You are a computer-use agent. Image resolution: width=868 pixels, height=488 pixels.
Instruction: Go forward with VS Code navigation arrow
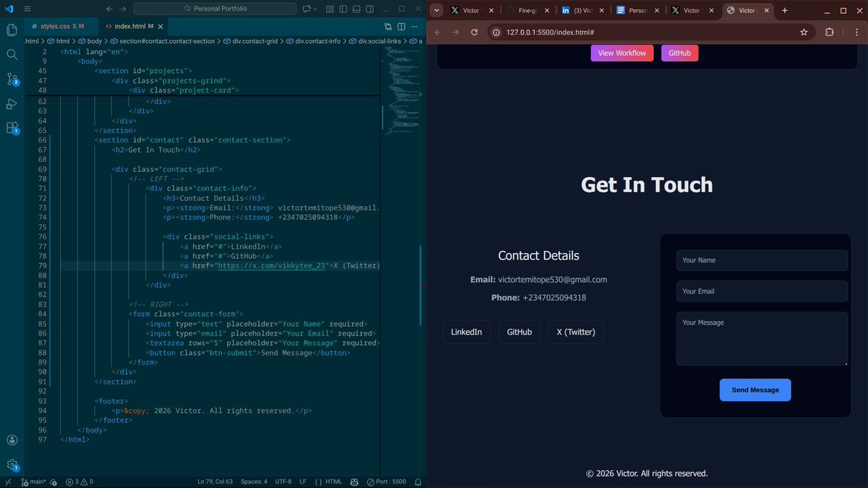[x=123, y=9]
